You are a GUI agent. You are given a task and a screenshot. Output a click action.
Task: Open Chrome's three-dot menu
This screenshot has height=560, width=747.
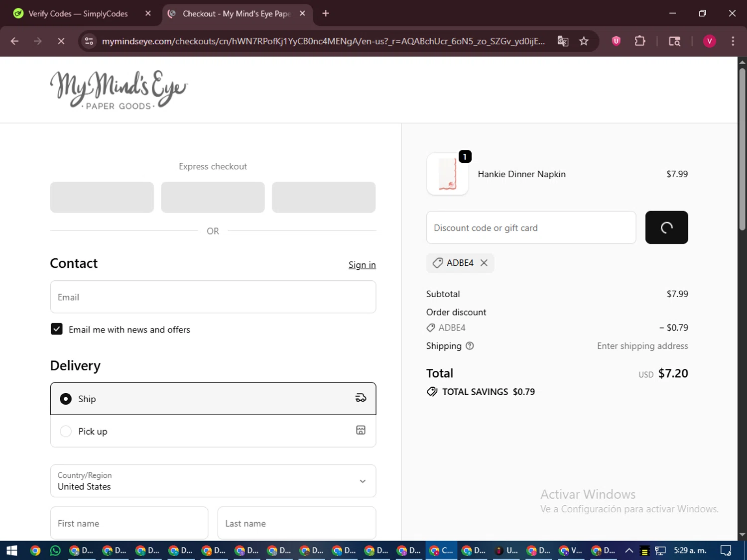click(733, 41)
